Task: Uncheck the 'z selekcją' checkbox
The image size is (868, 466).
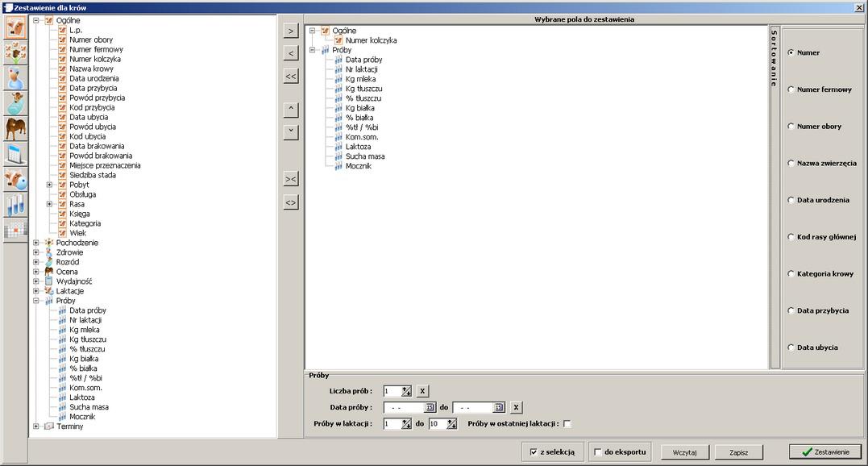Action: click(x=534, y=452)
